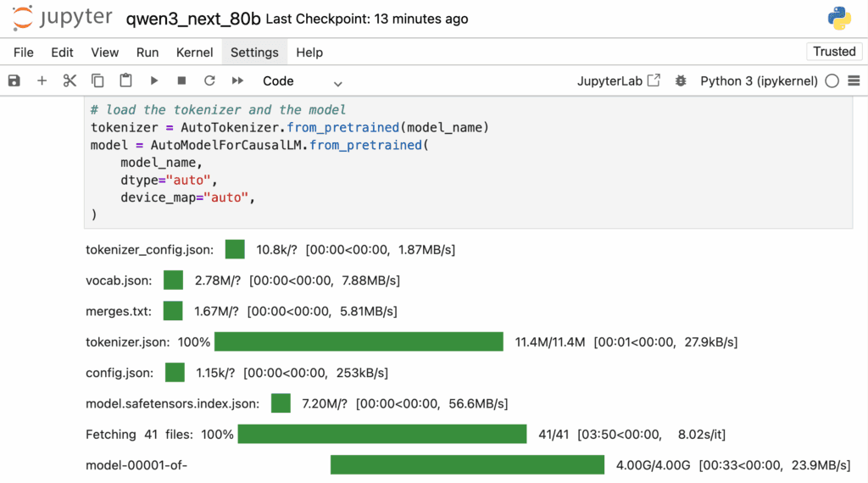Restart the kernel with the circular arrow icon
This screenshot has height=483, width=868.
209,80
